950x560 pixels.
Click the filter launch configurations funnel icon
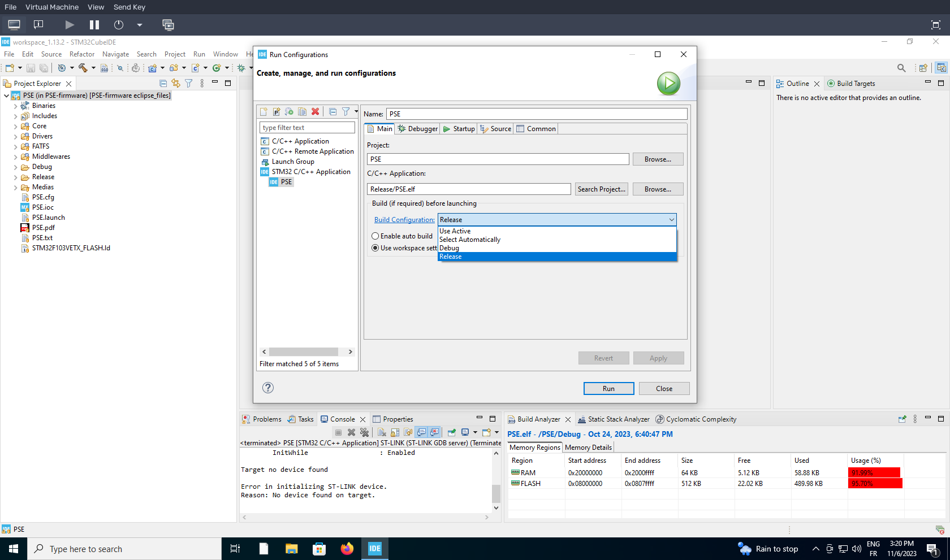346,111
